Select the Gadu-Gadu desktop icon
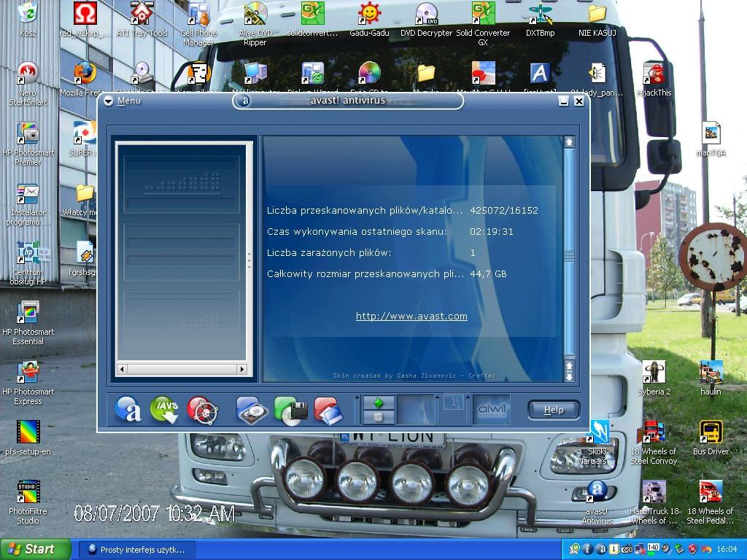 pos(369,20)
